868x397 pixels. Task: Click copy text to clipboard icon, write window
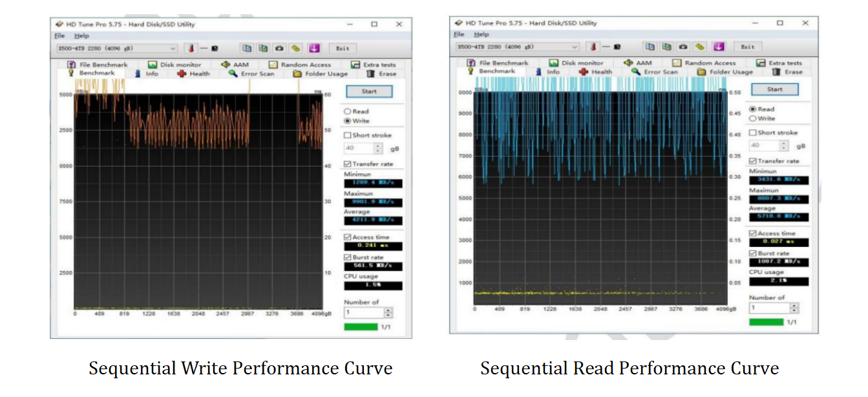(x=247, y=48)
